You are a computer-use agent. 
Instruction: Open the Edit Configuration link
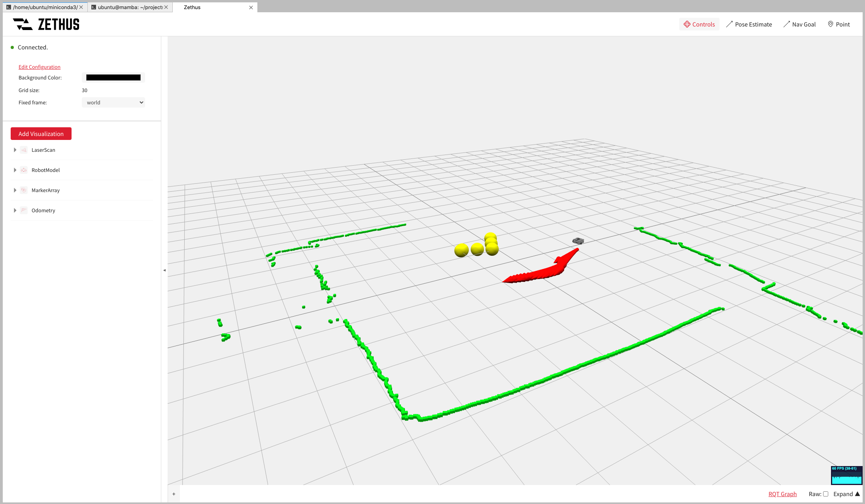pos(40,67)
